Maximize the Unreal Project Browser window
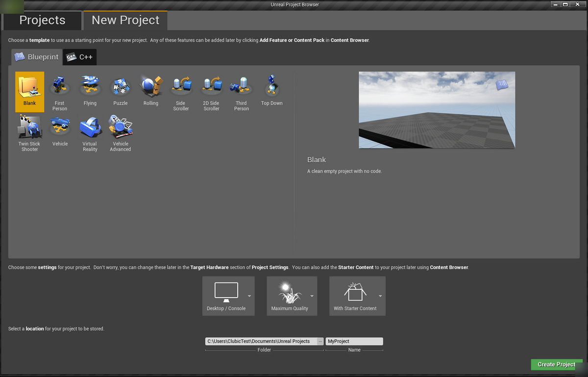 [565, 4]
